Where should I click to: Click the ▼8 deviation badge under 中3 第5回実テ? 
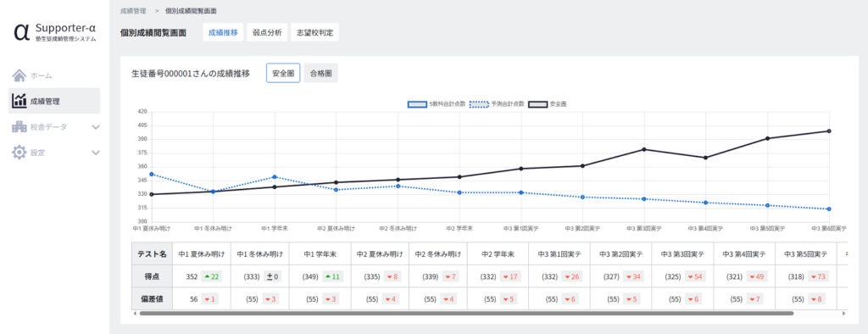pyautogui.click(x=816, y=299)
